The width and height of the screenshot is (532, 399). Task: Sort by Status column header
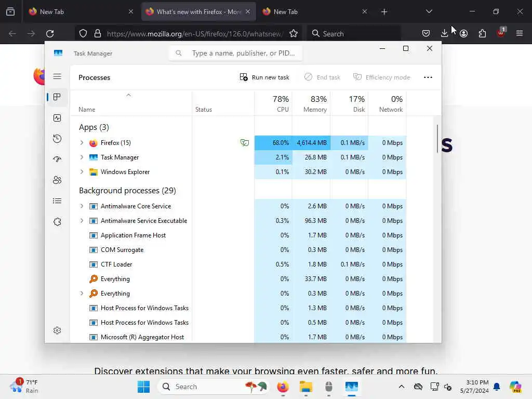pos(223,103)
